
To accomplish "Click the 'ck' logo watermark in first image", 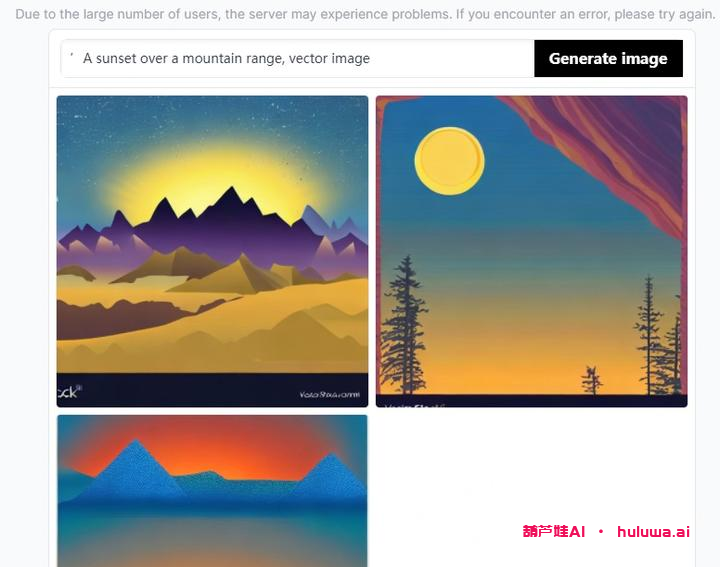I will pos(69,392).
